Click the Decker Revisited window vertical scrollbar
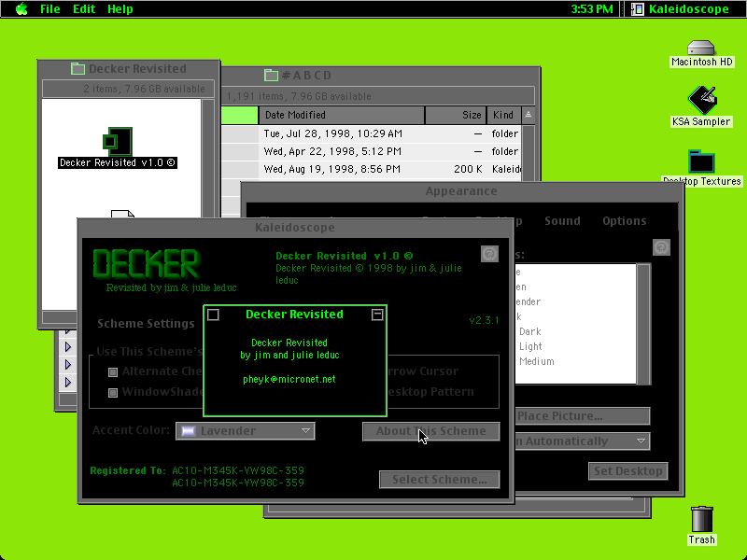Image resolution: width=747 pixels, height=560 pixels. coord(207,157)
